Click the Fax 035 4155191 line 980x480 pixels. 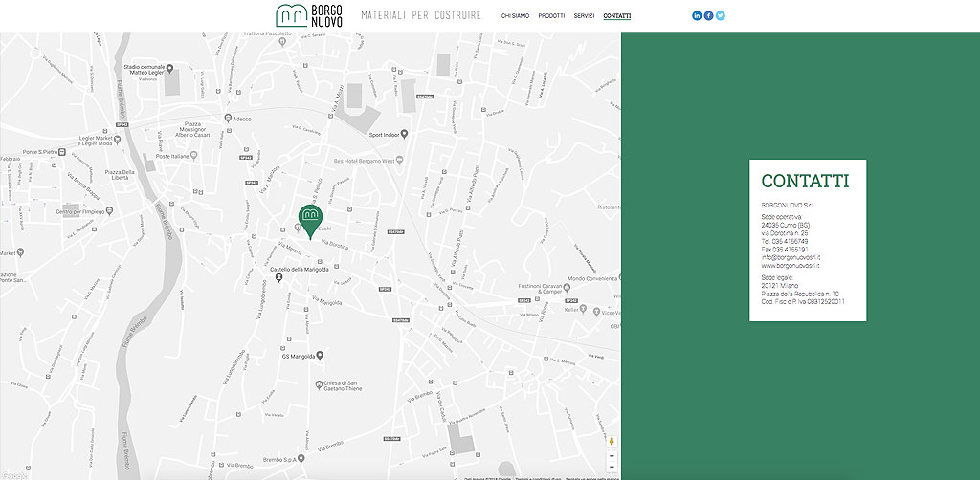pyautogui.click(x=785, y=249)
